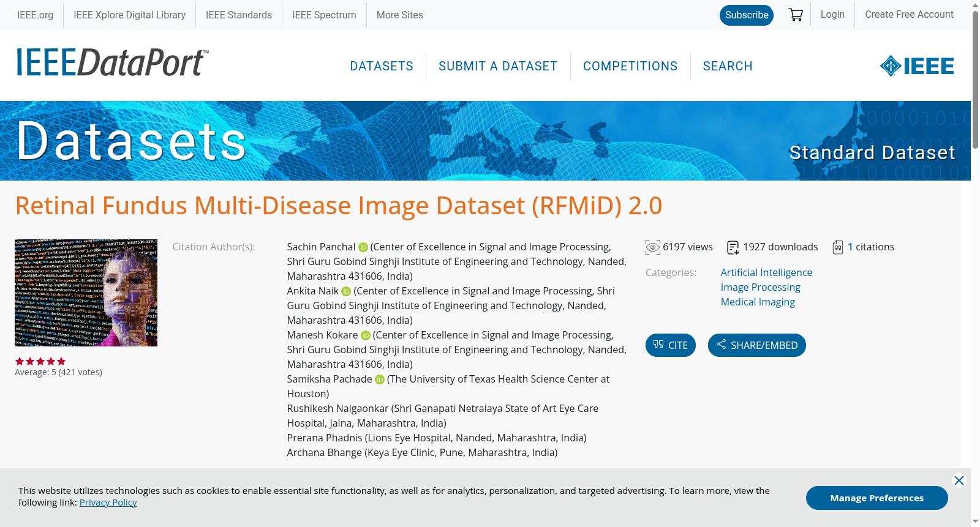Screen dimensions: 980x527
Task: Click Ankita Naik's ORCID icon
Action: point(346,291)
